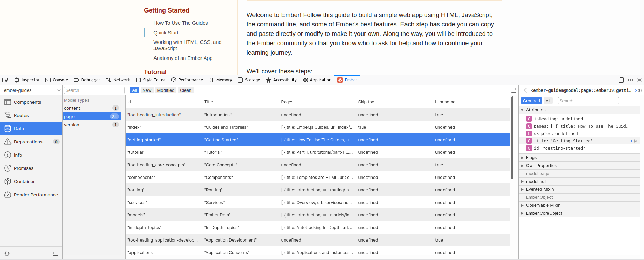Open the Performance tab
Image resolution: width=644 pixels, height=260 pixels.
pyautogui.click(x=187, y=80)
